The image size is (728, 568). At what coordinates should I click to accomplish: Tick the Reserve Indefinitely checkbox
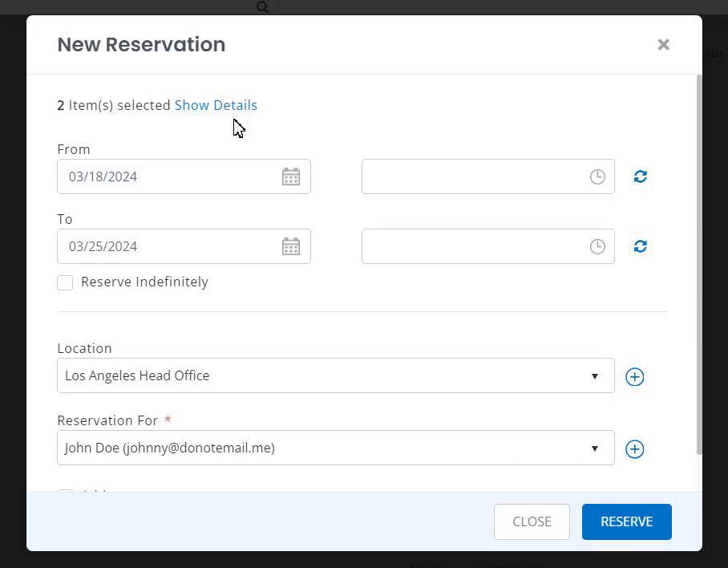point(65,282)
